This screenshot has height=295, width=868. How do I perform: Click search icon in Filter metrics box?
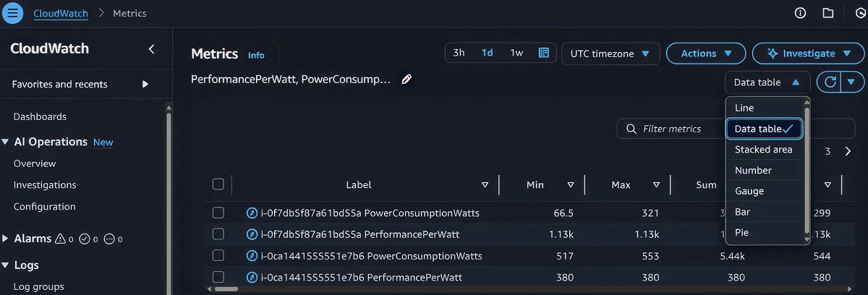[x=631, y=129]
